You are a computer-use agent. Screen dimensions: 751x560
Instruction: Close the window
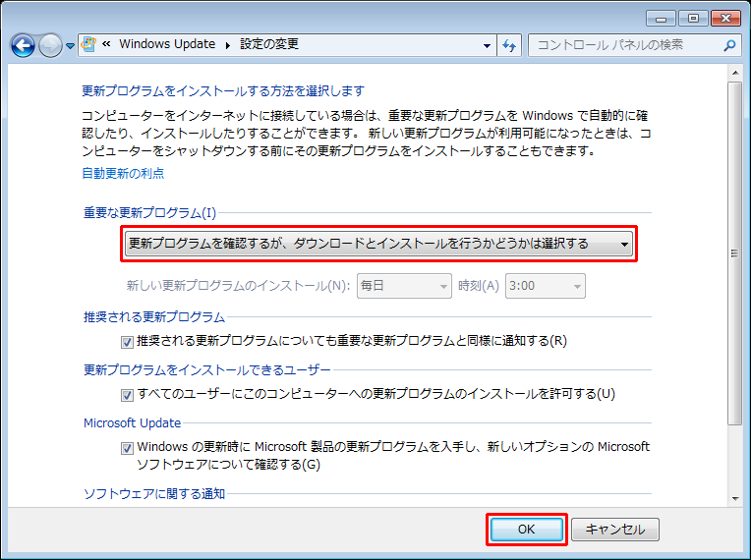coord(725,19)
